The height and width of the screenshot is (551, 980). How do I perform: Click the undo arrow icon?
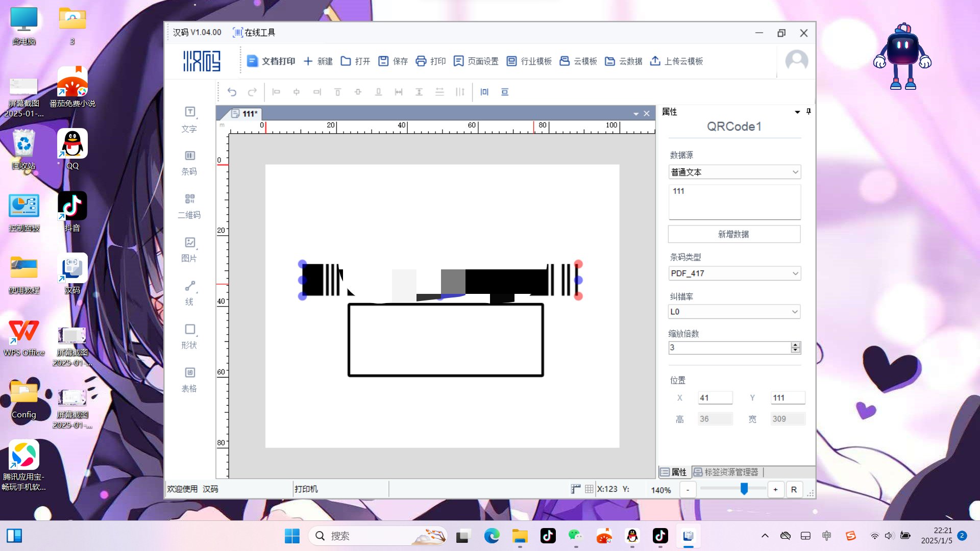tap(232, 92)
